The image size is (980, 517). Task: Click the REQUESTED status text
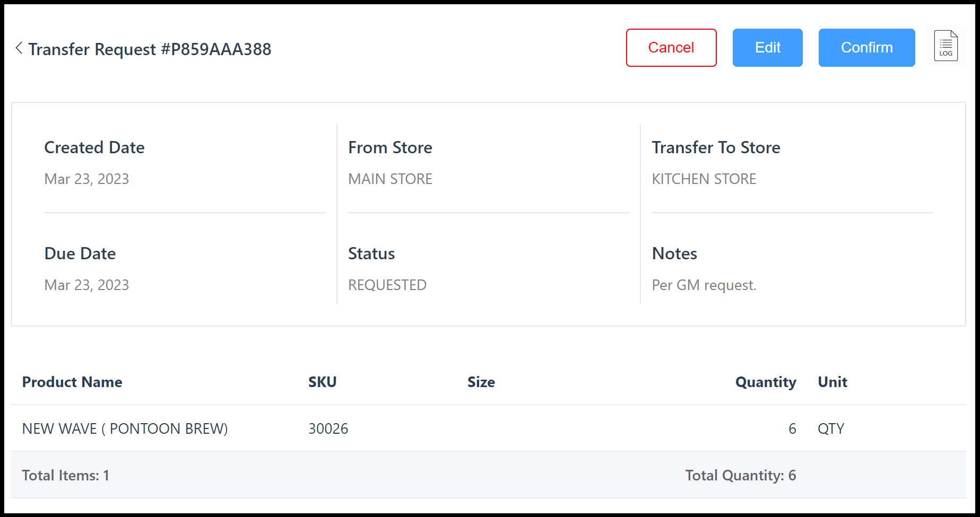coord(387,285)
